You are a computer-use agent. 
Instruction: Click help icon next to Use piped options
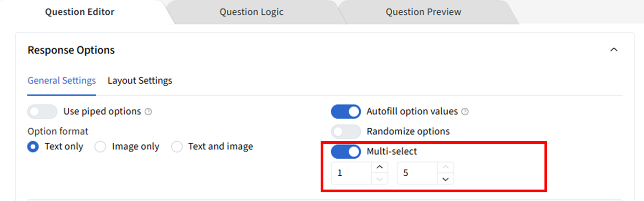click(x=148, y=112)
